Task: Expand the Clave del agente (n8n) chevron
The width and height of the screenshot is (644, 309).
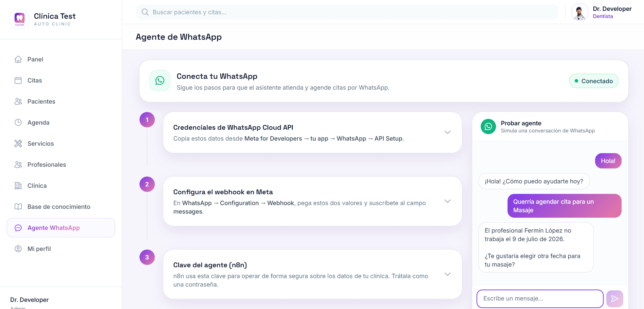Action: [447, 274]
